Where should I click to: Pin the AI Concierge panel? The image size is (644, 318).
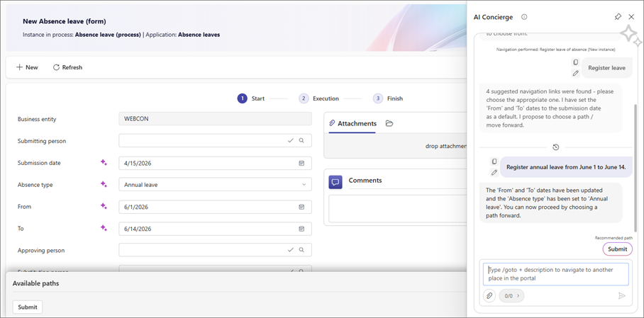618,17
